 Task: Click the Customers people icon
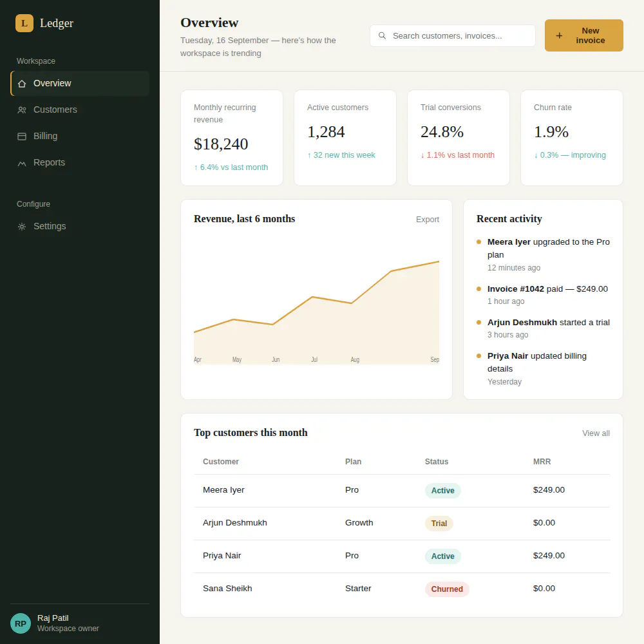point(22,109)
